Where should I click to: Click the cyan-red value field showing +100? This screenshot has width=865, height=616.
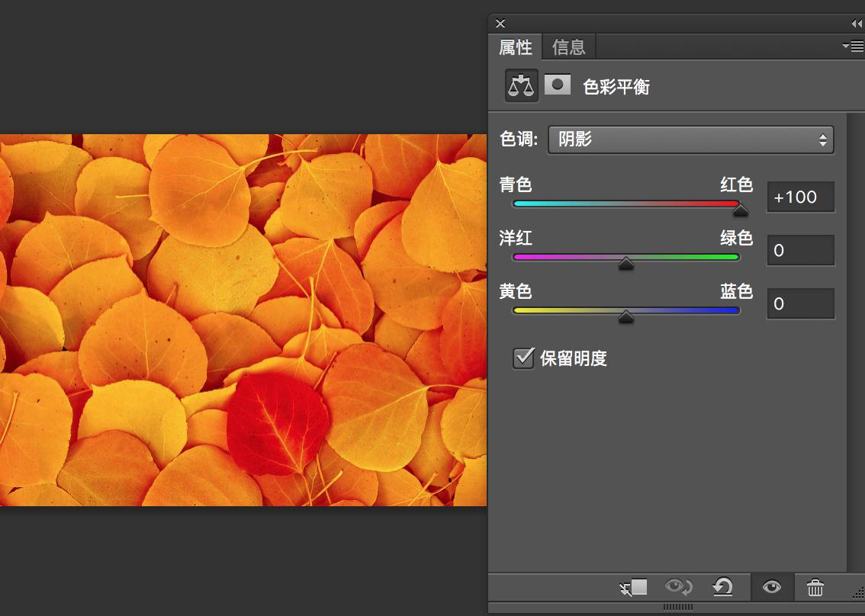800,197
